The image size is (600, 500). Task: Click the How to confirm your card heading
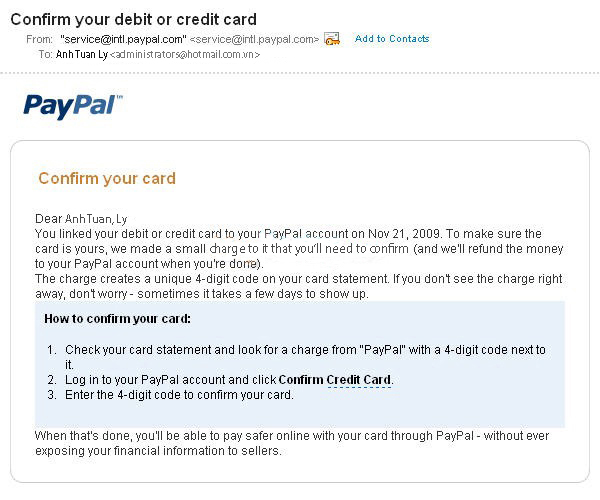[117, 319]
